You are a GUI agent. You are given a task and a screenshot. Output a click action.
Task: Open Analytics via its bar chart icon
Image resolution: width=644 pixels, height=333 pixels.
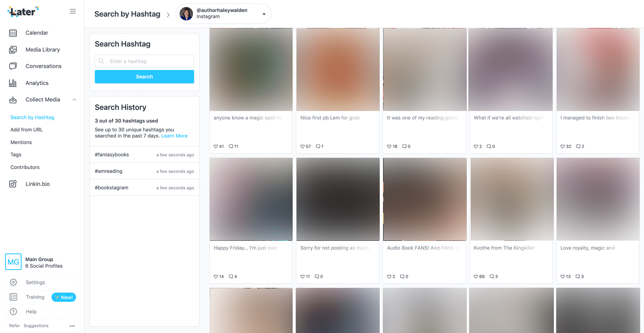(x=13, y=83)
